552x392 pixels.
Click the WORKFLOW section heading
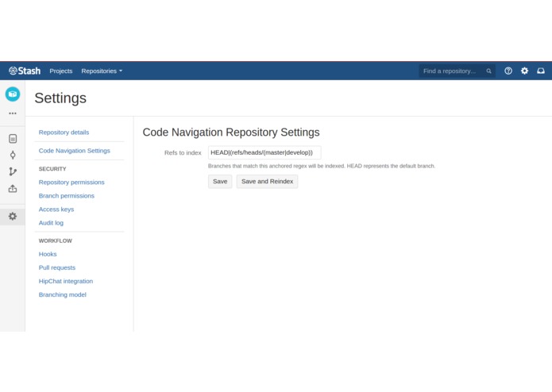(56, 240)
